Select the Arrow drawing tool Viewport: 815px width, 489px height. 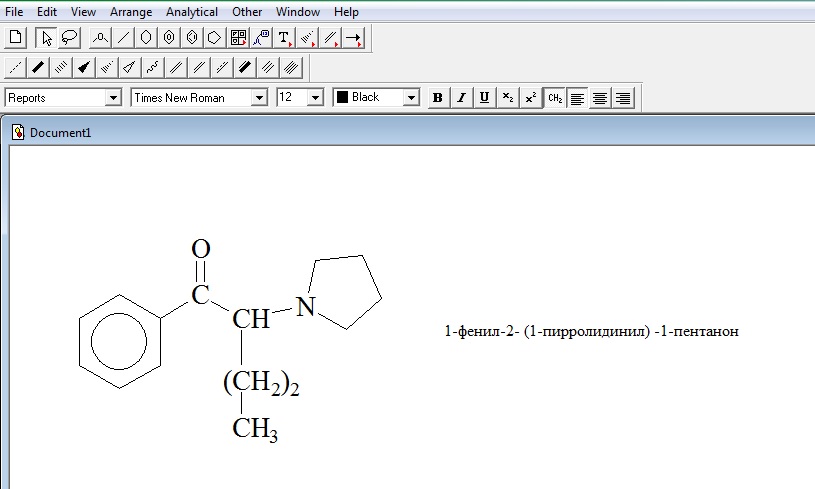[x=353, y=38]
